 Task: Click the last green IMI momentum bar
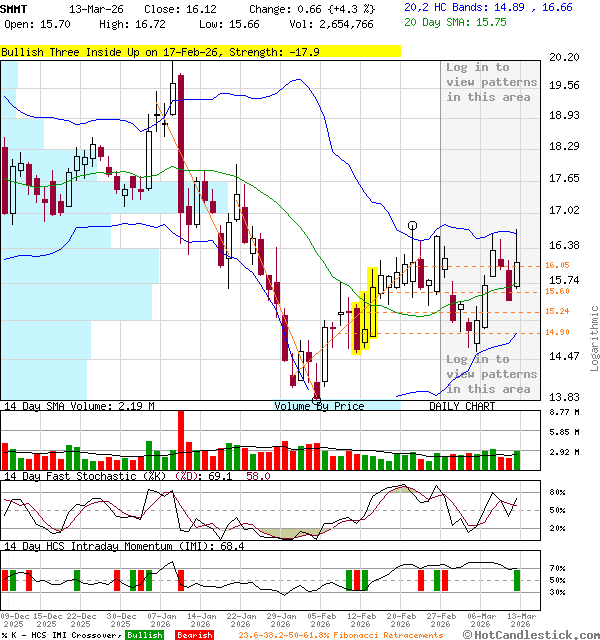[x=516, y=580]
